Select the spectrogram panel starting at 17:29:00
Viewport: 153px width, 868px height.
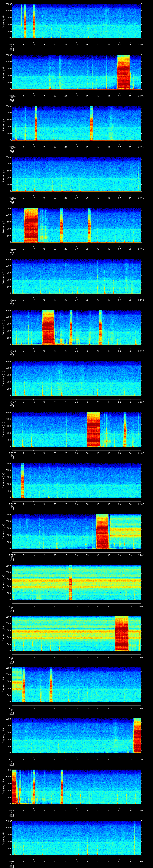pyautogui.click(x=77, y=378)
